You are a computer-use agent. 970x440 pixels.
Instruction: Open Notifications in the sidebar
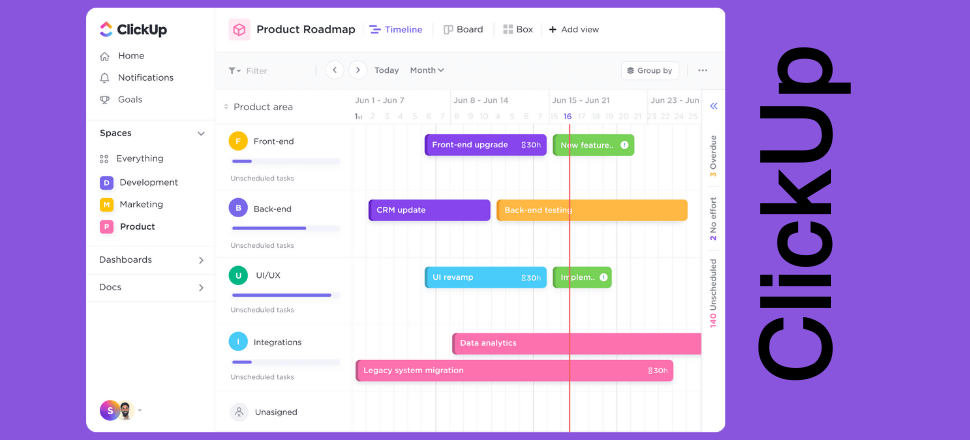[137, 77]
